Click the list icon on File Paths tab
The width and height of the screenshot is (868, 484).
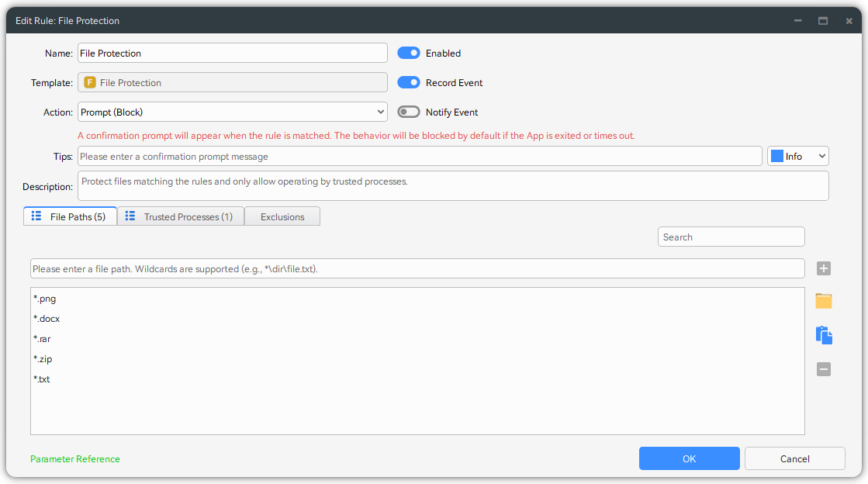36,216
